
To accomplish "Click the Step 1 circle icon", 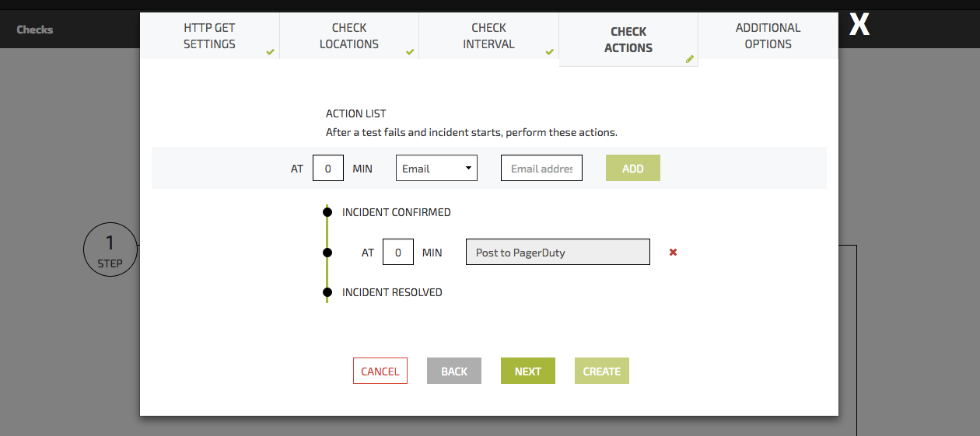I will [x=110, y=250].
